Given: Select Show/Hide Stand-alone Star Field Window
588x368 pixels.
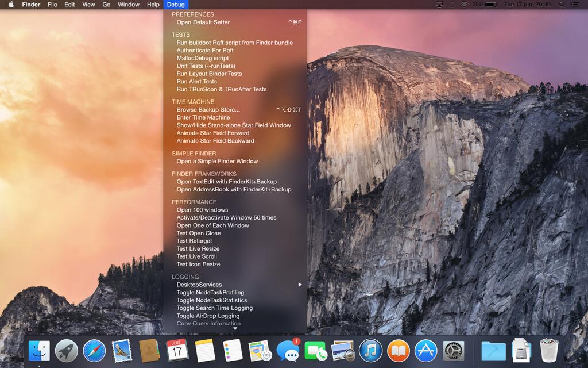Looking at the screenshot, I should pos(235,125).
